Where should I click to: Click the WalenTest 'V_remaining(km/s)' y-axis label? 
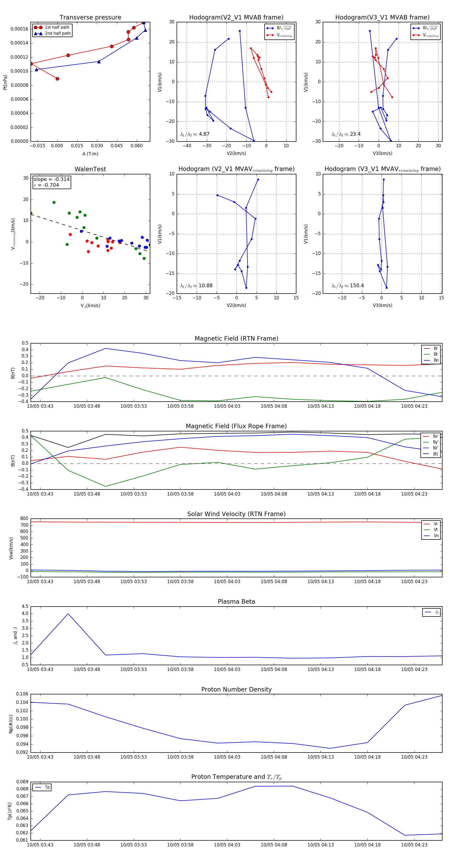(x=13, y=234)
